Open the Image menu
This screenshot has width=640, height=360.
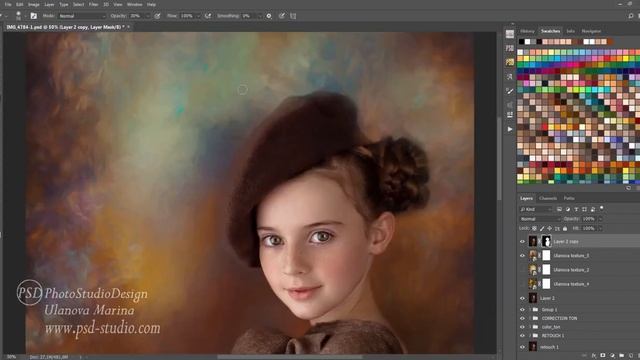pos(33,4)
